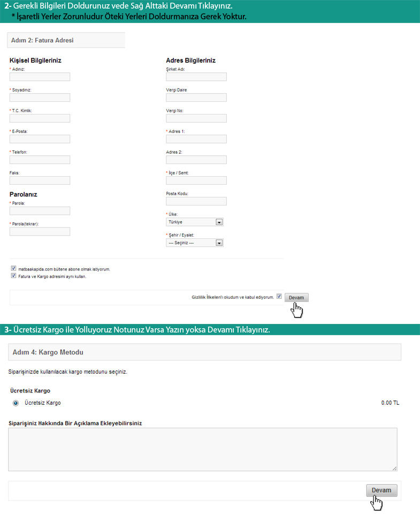Click the Posta Kodu field
Screen dimensions: 420x514
pos(196,201)
